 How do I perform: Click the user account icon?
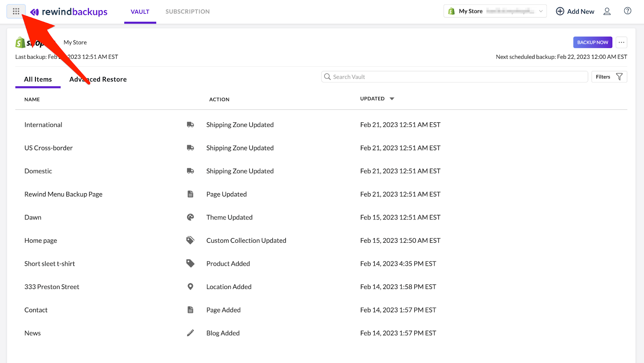tap(607, 11)
